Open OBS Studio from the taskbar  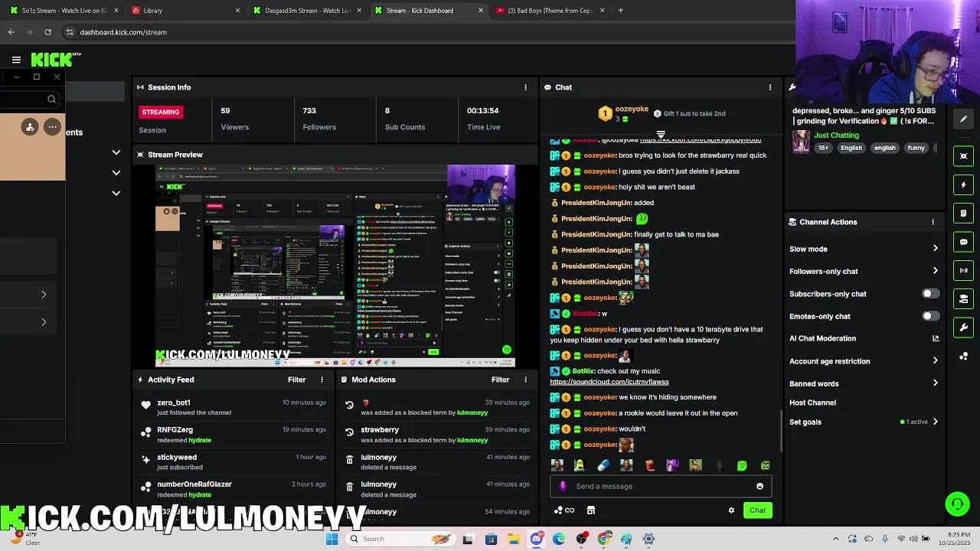pos(581,539)
